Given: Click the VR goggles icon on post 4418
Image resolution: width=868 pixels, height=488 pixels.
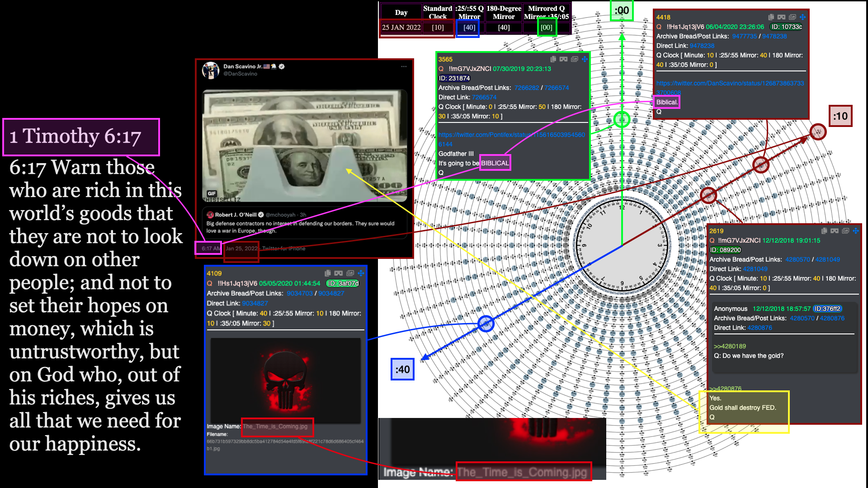Looking at the screenshot, I should click(x=782, y=17).
